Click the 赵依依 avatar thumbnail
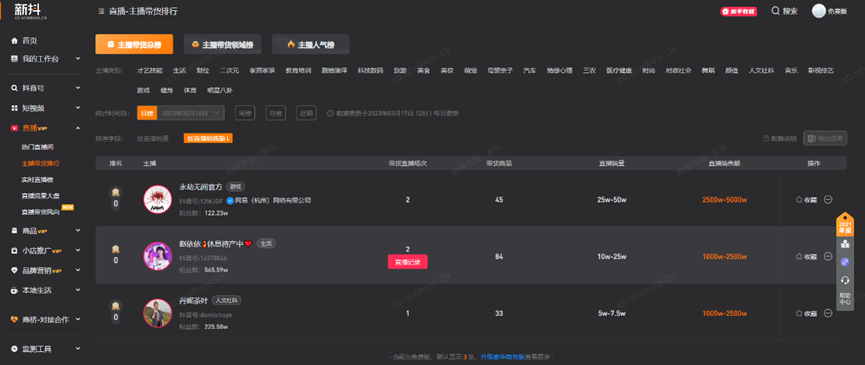This screenshot has height=365, width=865. (x=158, y=256)
